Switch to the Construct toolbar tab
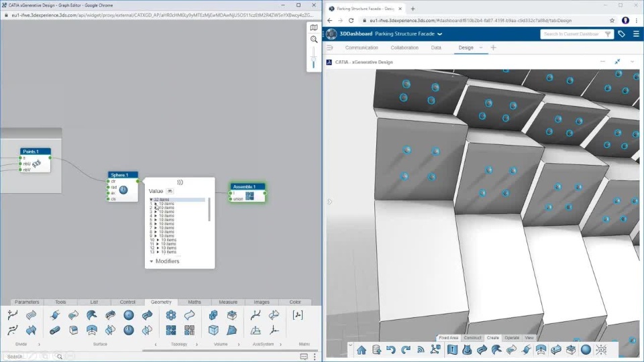This screenshot has height=362, width=644. pos(472,338)
